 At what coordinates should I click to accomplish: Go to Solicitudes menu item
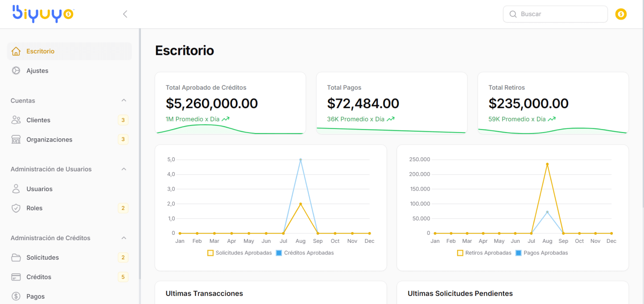pyautogui.click(x=42, y=258)
